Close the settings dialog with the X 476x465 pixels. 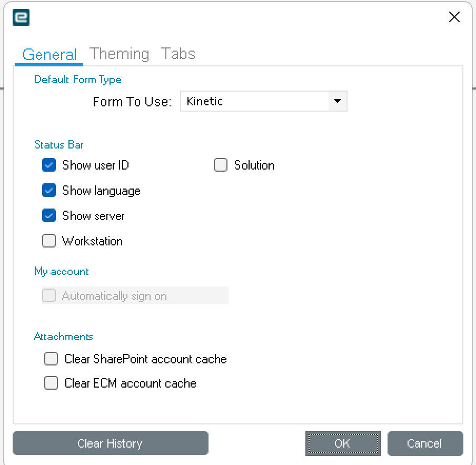(454, 17)
